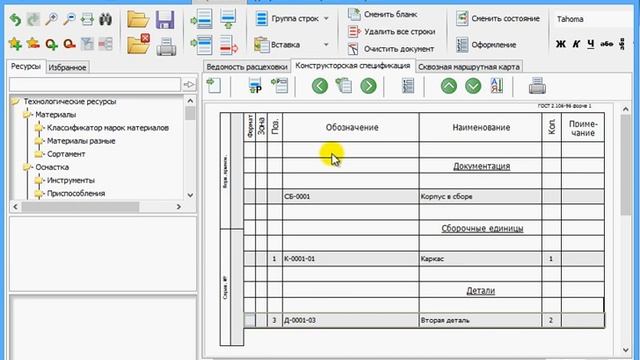
Task: Click the Оформление button
Action: tap(486, 44)
